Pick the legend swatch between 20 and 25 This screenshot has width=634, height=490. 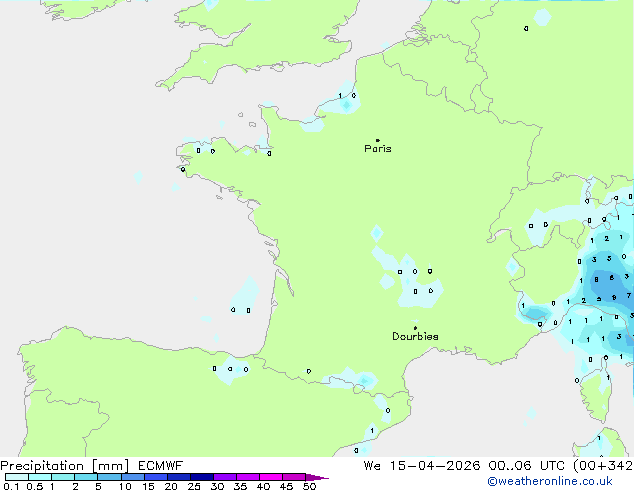tap(181, 478)
